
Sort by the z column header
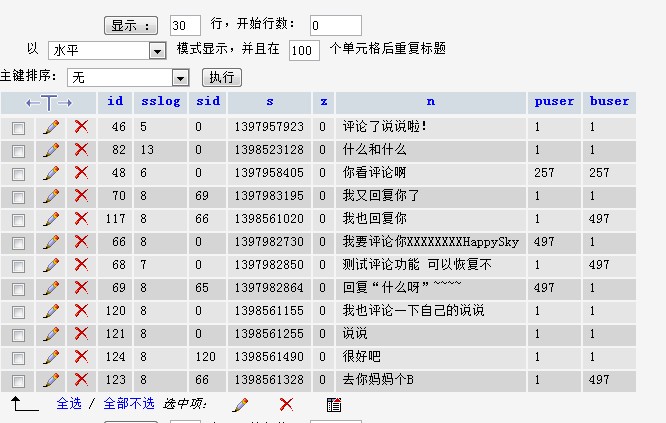324,102
